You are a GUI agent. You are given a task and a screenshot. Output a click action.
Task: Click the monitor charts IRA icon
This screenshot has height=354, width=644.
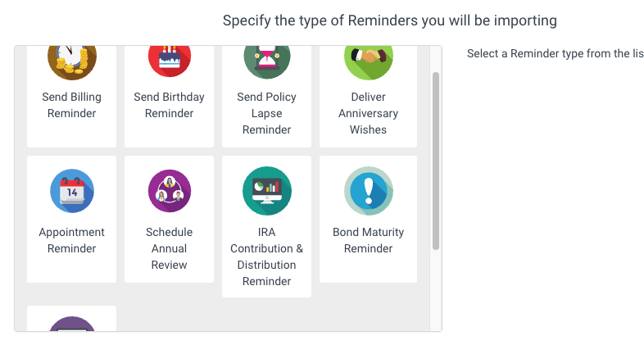pyautogui.click(x=267, y=191)
